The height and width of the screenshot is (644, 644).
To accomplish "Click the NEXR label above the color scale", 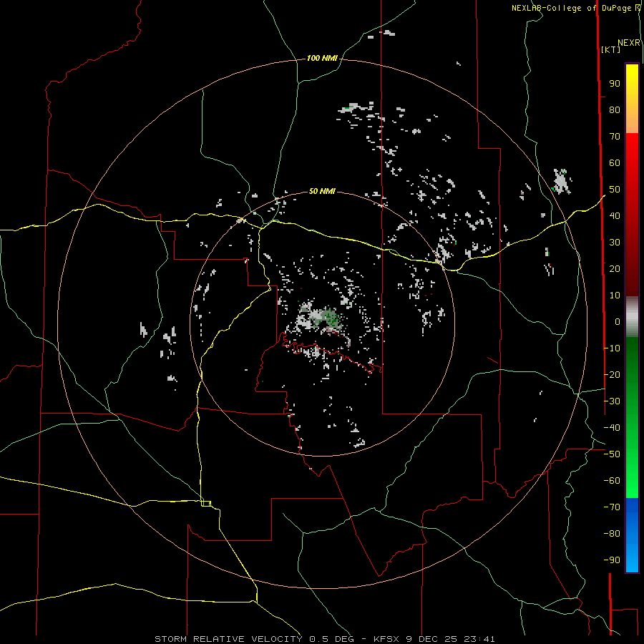I will click(x=629, y=43).
